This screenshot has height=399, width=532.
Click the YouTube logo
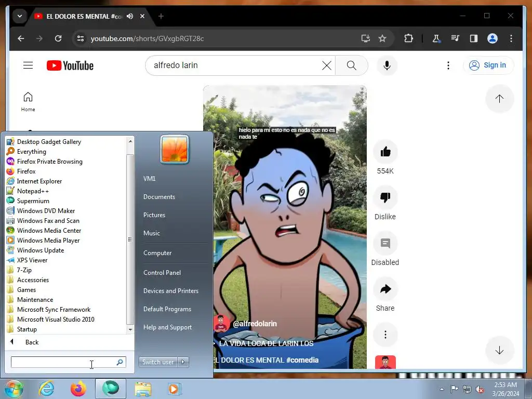pyautogui.click(x=70, y=65)
